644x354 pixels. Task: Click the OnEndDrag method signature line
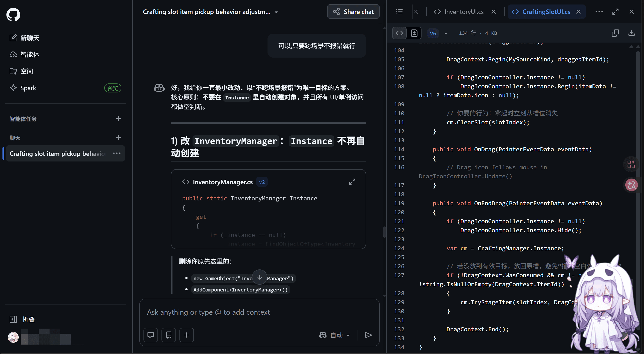click(517, 203)
